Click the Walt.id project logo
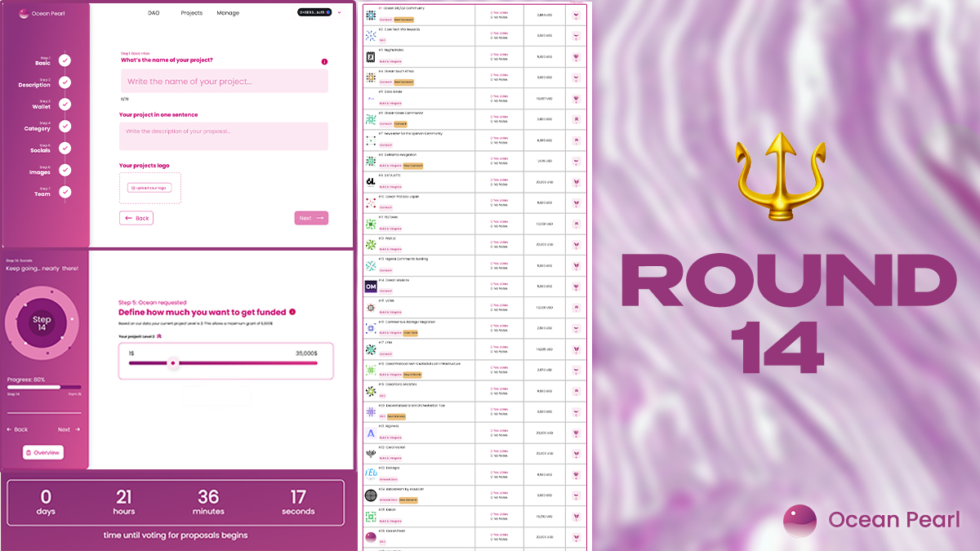 [x=371, y=245]
